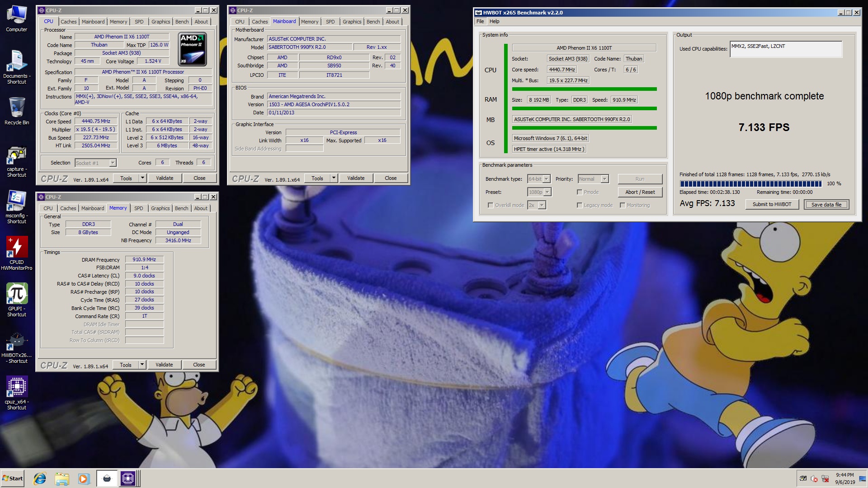This screenshot has width=868, height=488.
Task: Launch the capture shortcut icon
Action: click(17, 162)
